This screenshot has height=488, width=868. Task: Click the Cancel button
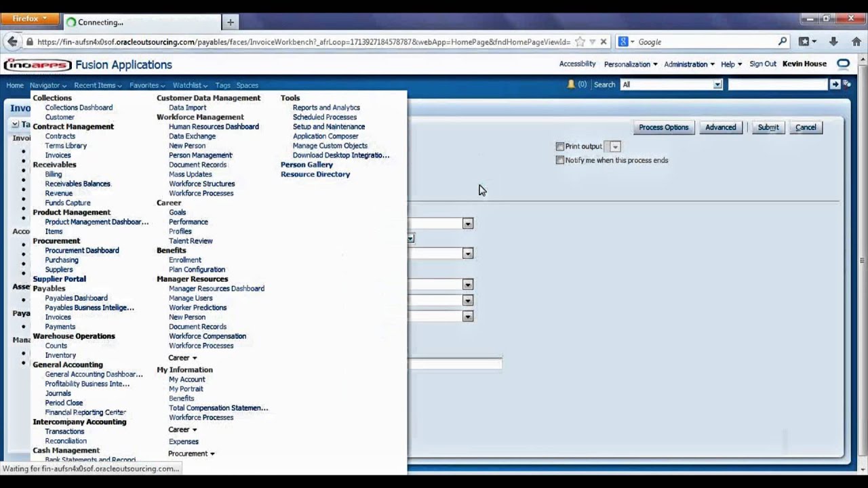[x=806, y=127]
